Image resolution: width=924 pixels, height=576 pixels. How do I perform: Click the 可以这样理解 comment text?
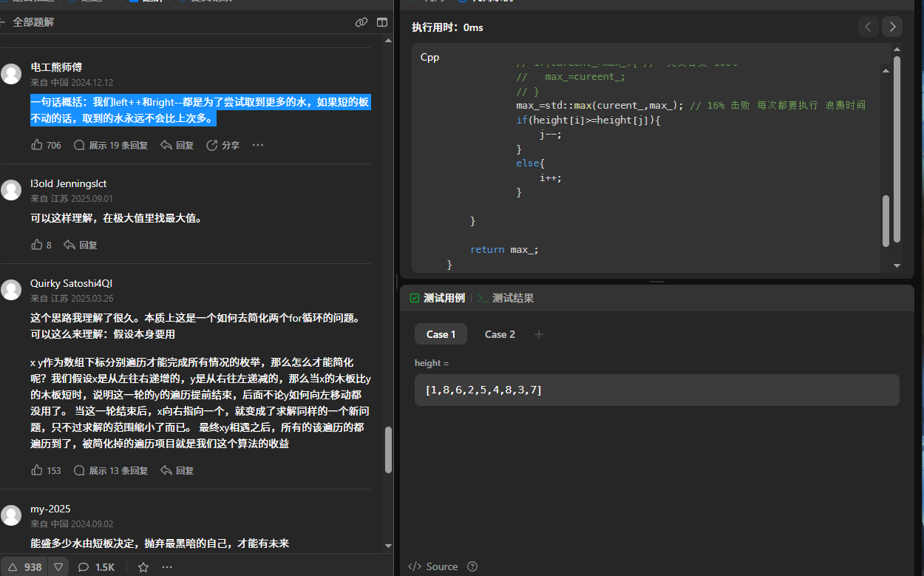pyautogui.click(x=116, y=218)
